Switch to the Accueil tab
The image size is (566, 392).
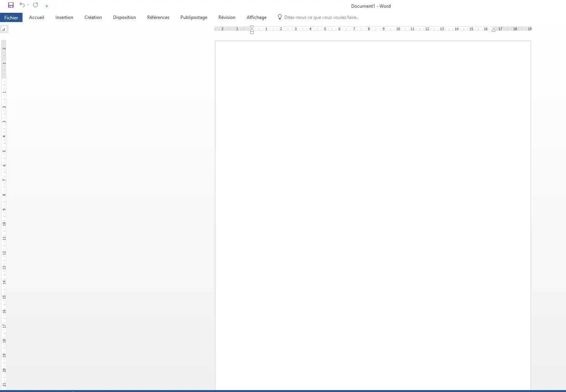point(37,17)
